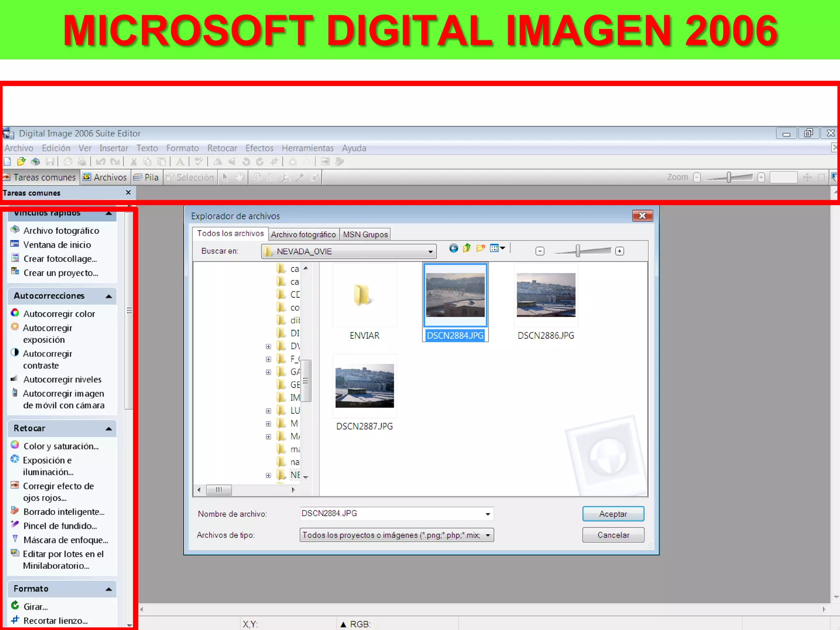Open the Buscar en folder dropdown
This screenshot has width=840, height=630.
click(430, 251)
